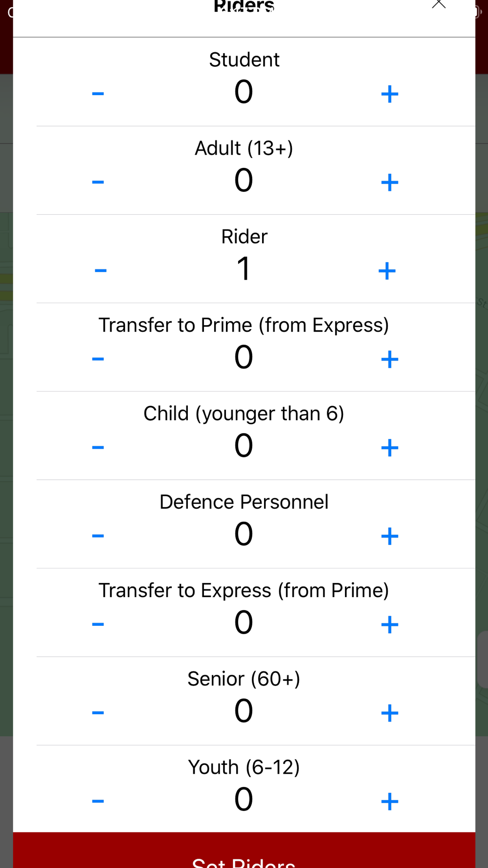Confirm with the Set Riders button

[x=244, y=850]
